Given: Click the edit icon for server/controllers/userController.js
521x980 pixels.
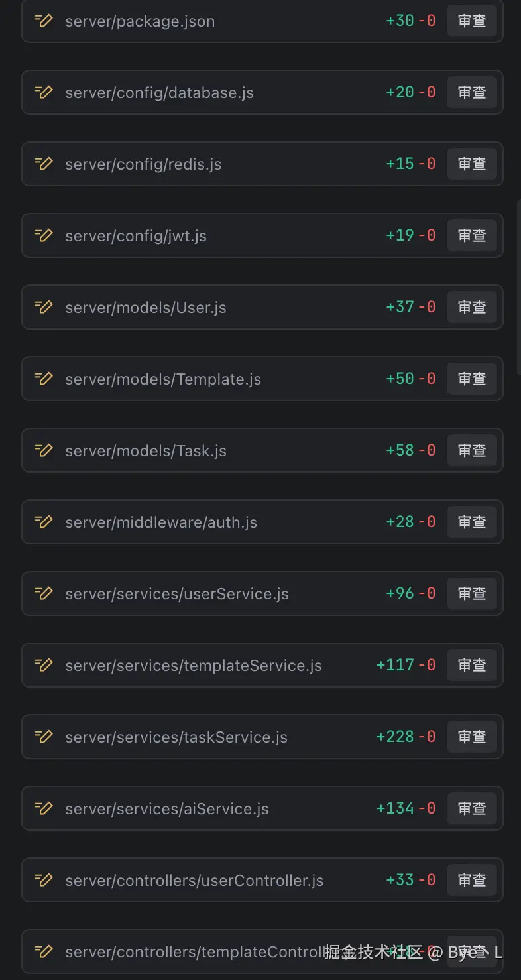Looking at the screenshot, I should coord(44,880).
